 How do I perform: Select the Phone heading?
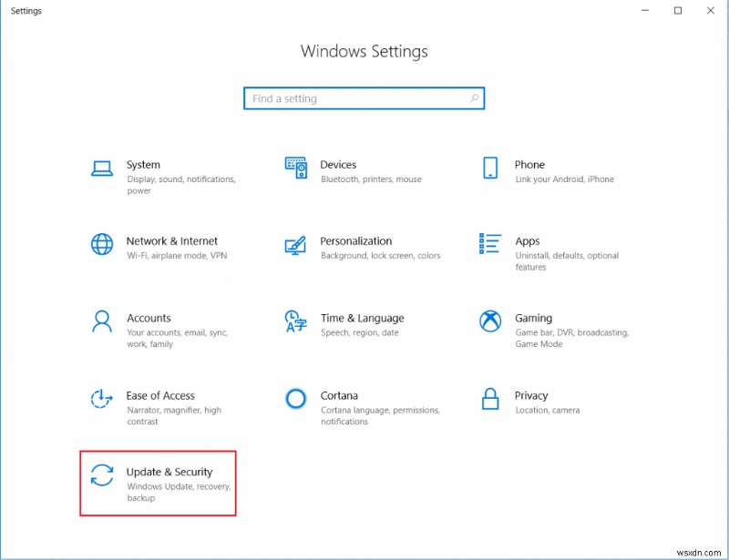click(529, 165)
